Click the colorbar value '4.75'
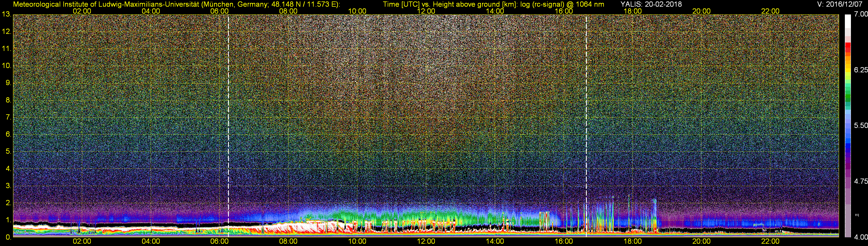Image resolution: width=868 pixels, height=246 pixels. [860, 181]
